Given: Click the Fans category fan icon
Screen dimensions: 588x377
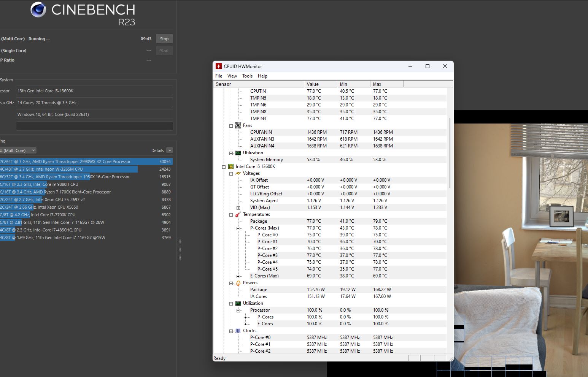Looking at the screenshot, I should click(x=238, y=125).
